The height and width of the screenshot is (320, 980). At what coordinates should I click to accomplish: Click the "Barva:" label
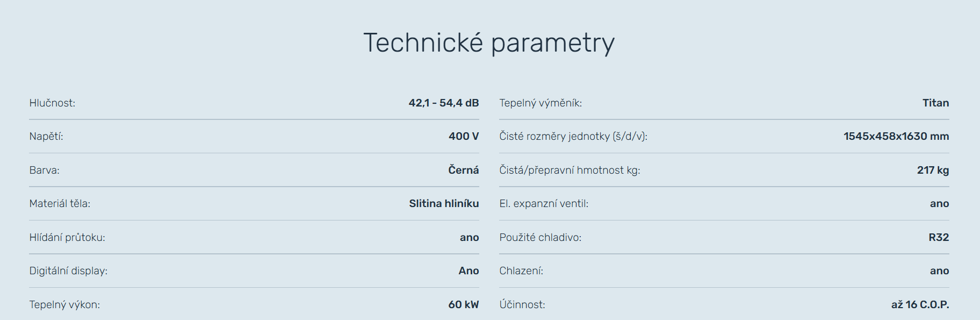[44, 170]
